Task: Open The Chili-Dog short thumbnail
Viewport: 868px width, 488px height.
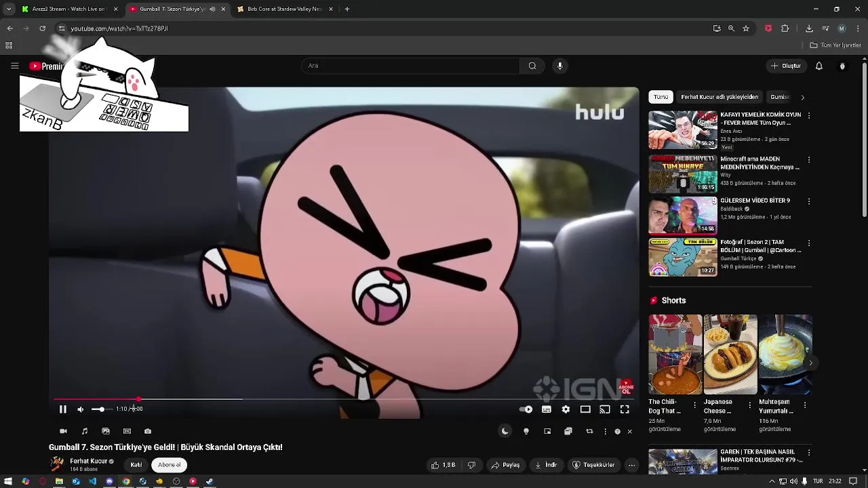Action: pyautogui.click(x=675, y=354)
